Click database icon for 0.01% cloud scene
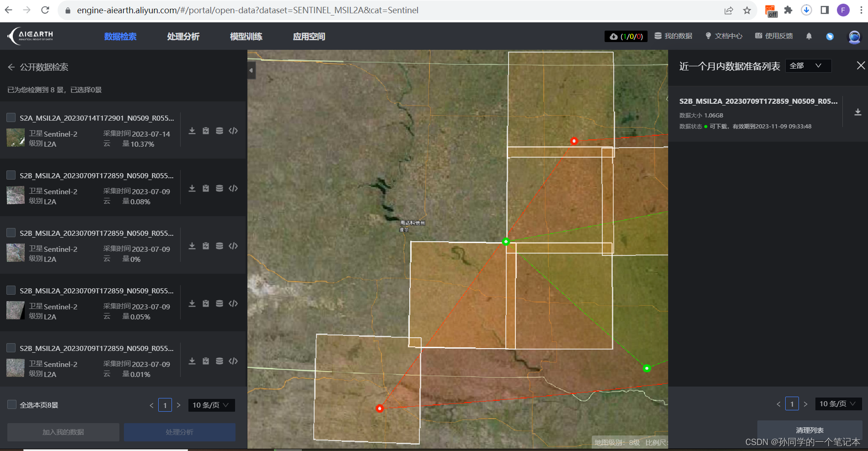Screen dimensions: 868x451 (x=220, y=361)
